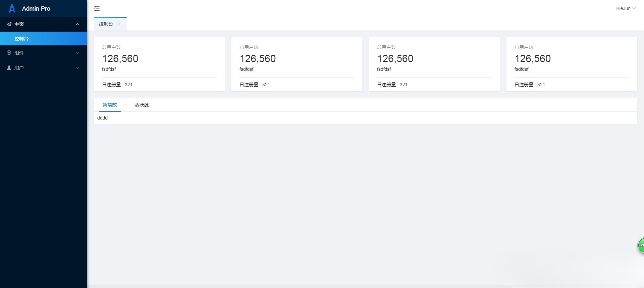Switch to the 活跃度 tab
The height and width of the screenshot is (288, 644).
[x=141, y=104]
